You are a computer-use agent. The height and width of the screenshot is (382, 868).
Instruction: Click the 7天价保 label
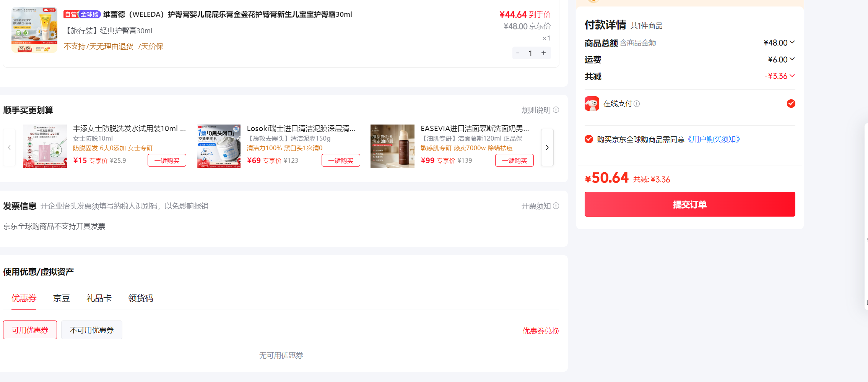click(x=150, y=47)
